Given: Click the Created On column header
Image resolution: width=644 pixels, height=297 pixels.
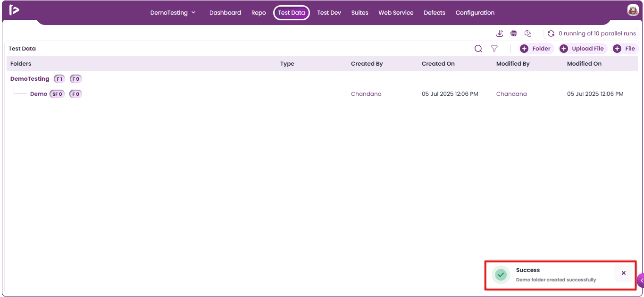Looking at the screenshot, I should (438, 64).
